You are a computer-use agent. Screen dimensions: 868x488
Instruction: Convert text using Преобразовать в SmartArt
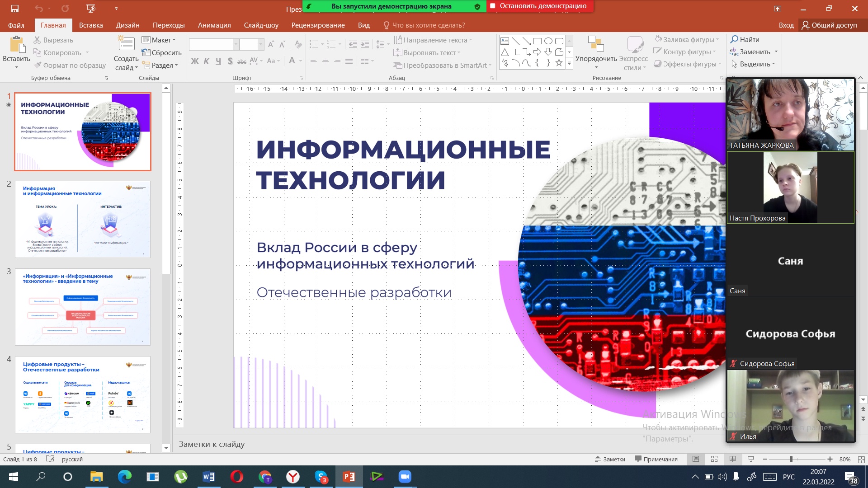click(x=443, y=66)
